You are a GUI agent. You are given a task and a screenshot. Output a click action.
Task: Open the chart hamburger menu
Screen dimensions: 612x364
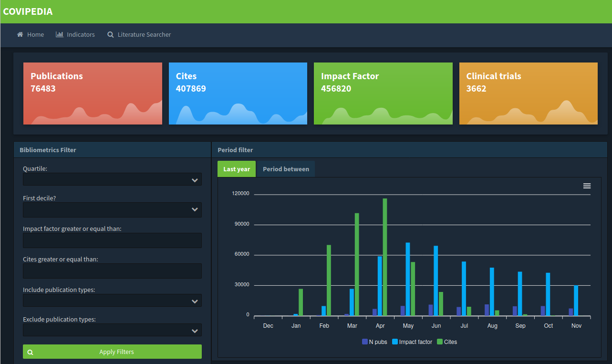click(x=587, y=186)
